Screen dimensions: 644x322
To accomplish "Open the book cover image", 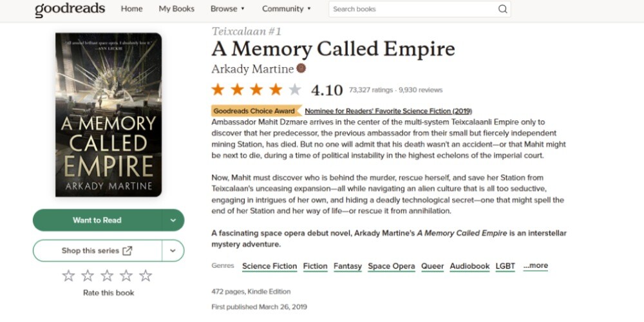I will coord(108,115).
